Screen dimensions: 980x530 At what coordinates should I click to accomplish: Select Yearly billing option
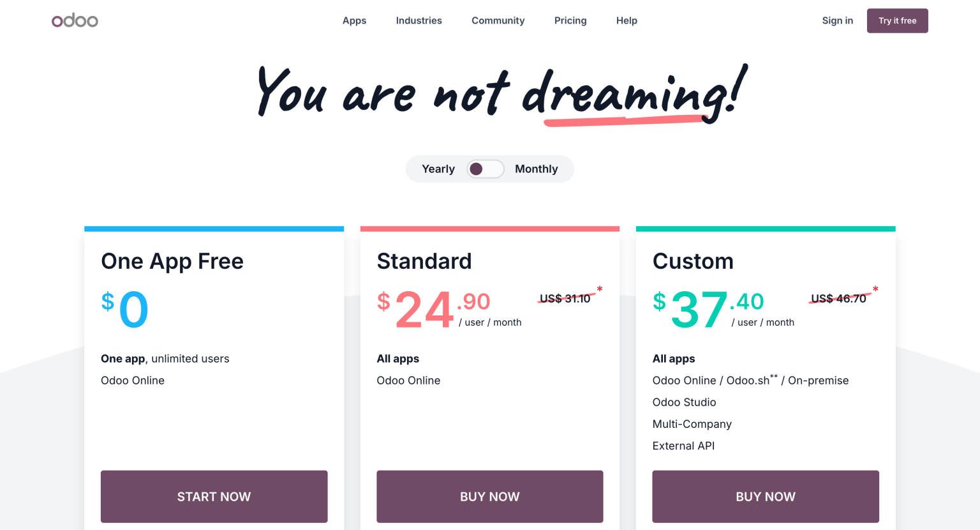(x=438, y=169)
